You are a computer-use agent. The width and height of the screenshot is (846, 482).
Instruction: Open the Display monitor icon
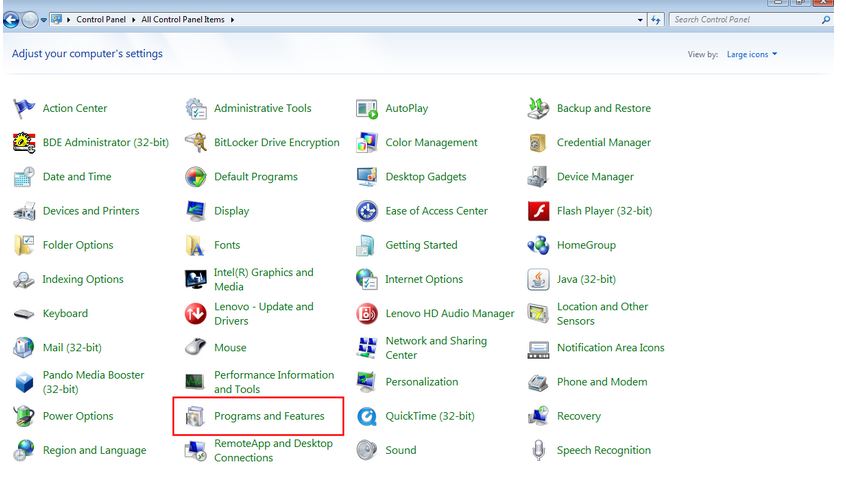coord(195,211)
